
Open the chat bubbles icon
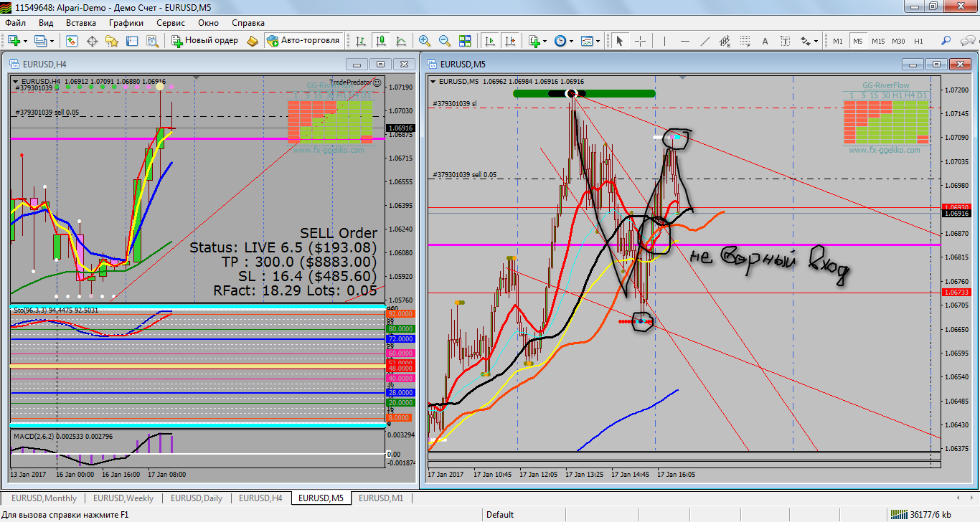click(x=966, y=41)
